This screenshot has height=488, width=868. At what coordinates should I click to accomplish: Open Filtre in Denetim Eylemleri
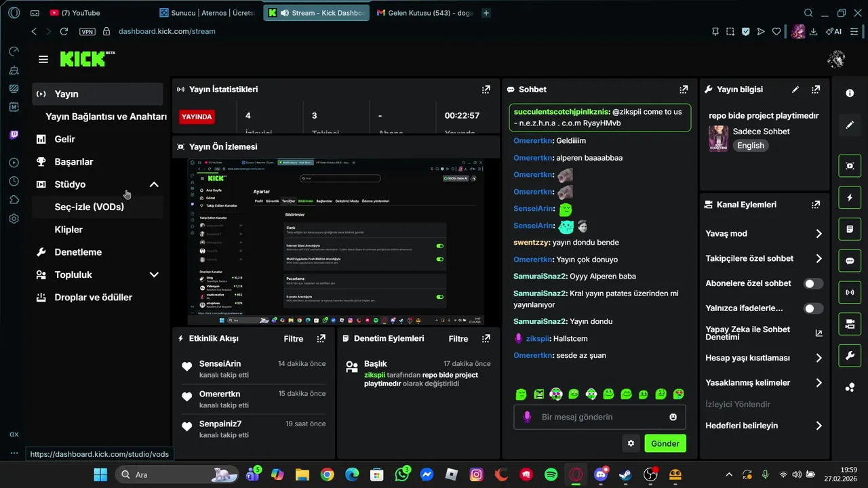point(458,338)
